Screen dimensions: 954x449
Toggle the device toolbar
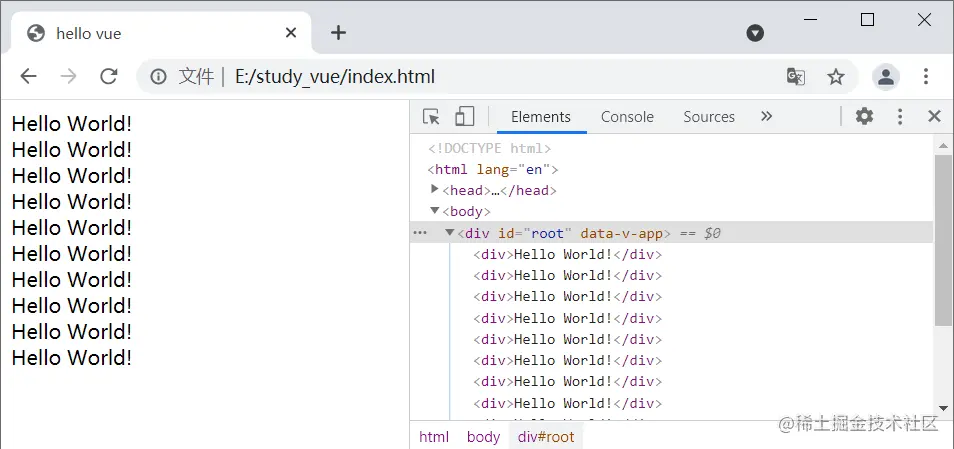[464, 116]
